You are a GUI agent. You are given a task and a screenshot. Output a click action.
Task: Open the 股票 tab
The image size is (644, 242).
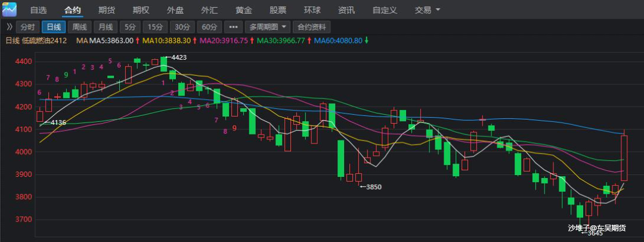(x=278, y=10)
